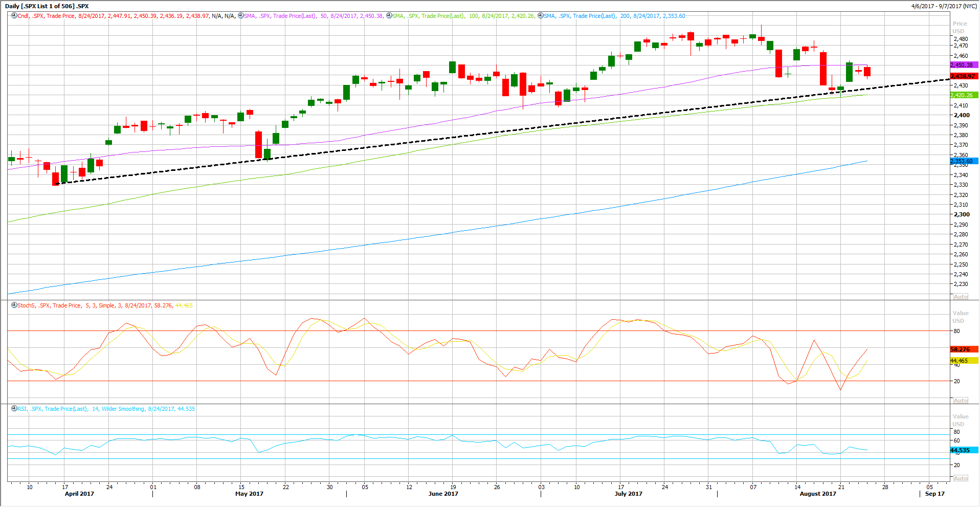Select the August 2017 label on time axis

(x=817, y=494)
